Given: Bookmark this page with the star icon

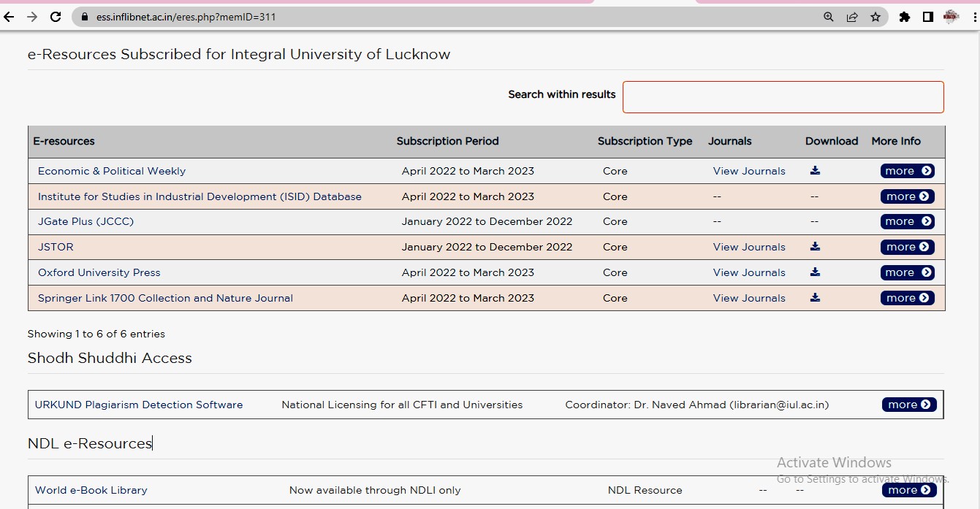Looking at the screenshot, I should [x=875, y=17].
